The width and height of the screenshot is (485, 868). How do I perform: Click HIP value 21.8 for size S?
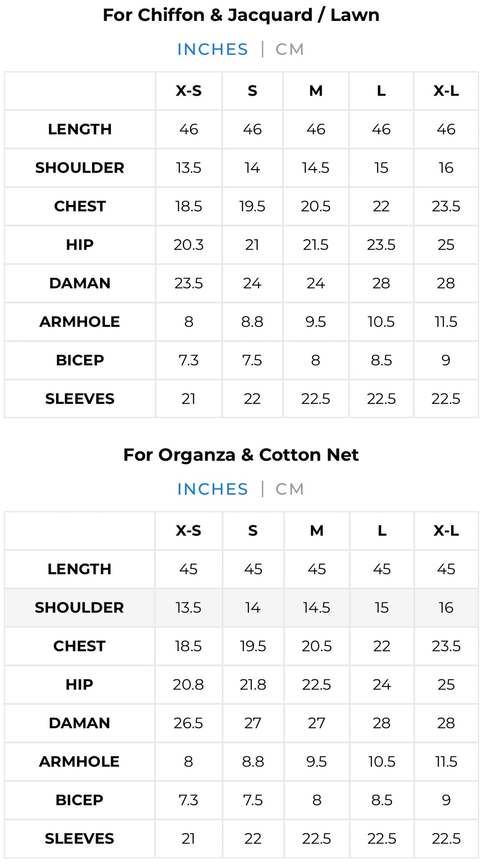[253, 685]
